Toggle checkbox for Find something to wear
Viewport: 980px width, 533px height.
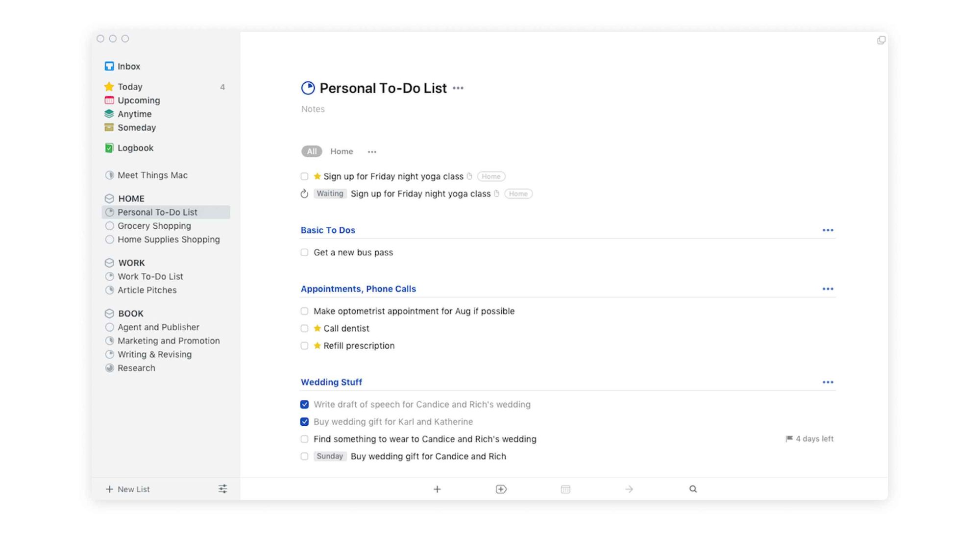[303, 438]
